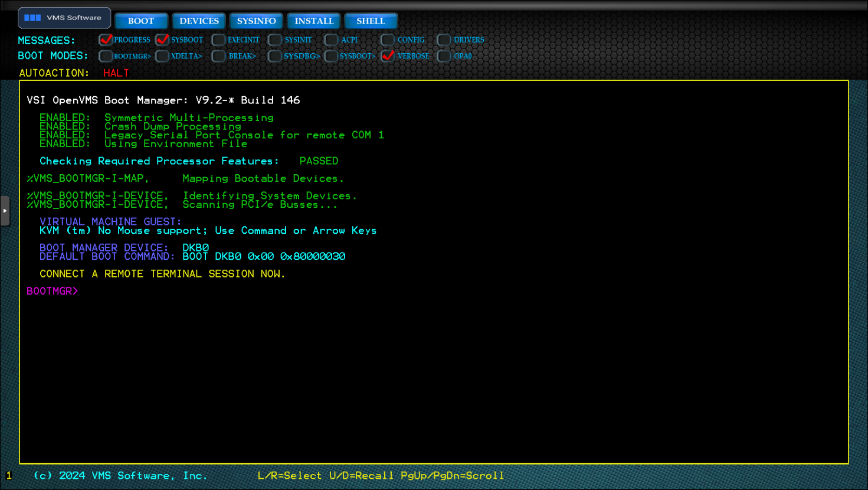Turn on DRIVERS messages checkbox
The height and width of the screenshot is (490, 868).
click(x=444, y=40)
